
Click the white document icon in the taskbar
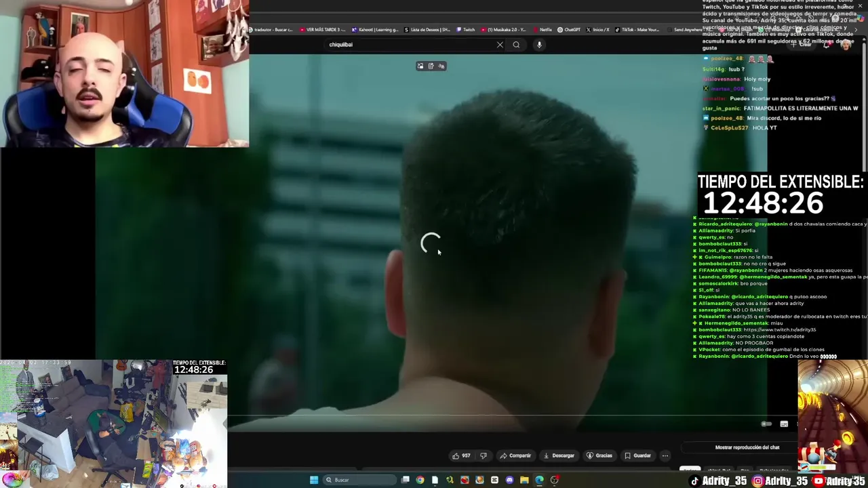435,480
